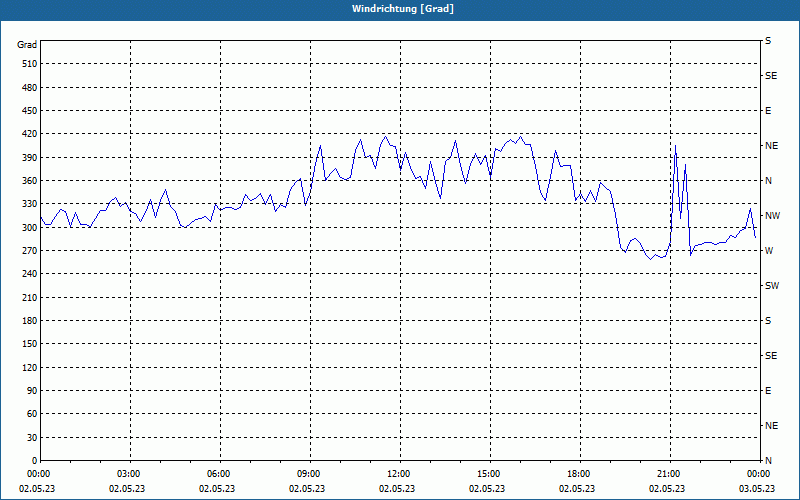The width and height of the screenshot is (800, 500).
Task: Pick the 390 degree axis label
Action: (x=30, y=157)
